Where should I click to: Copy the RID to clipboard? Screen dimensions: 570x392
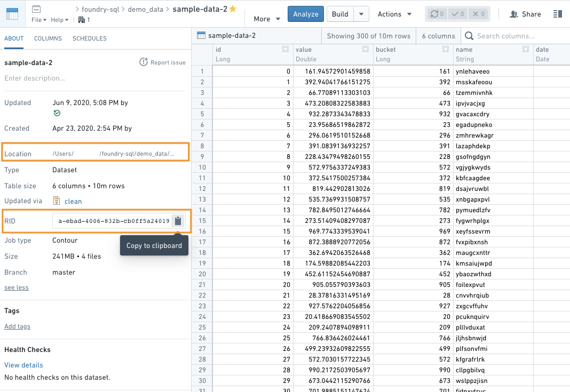click(178, 221)
